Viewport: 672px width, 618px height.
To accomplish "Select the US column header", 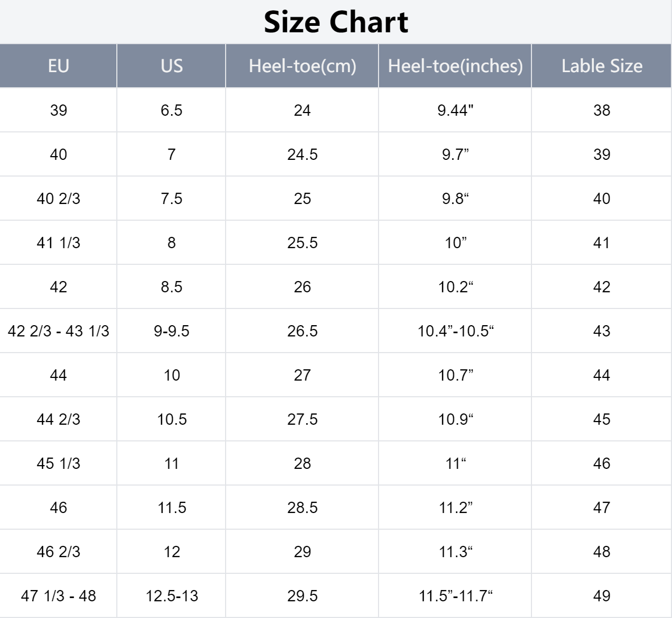I will coord(171,66).
